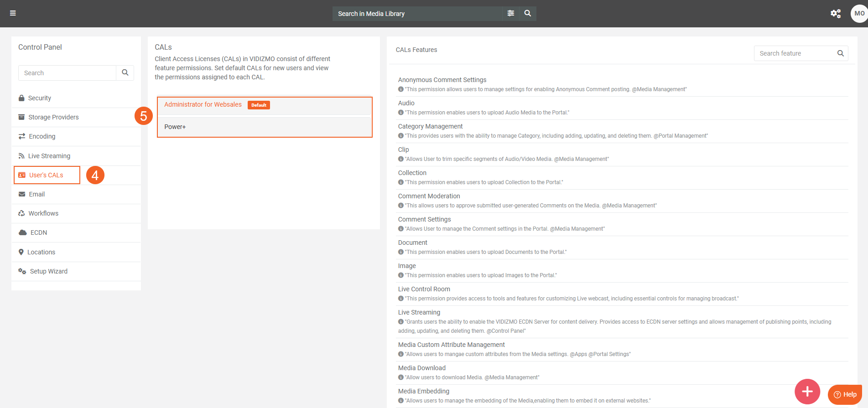Click the Help button
Screen dimensions: 868x408
[x=845, y=394]
